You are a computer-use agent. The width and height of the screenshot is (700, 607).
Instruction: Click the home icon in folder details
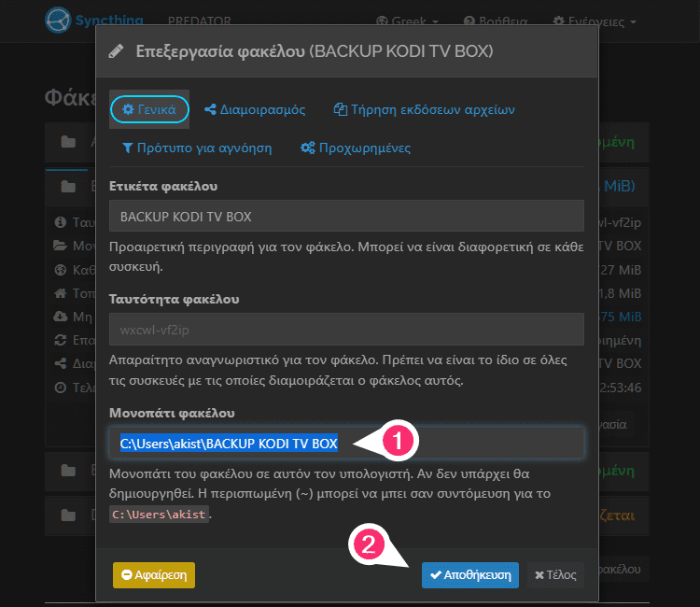[61, 293]
